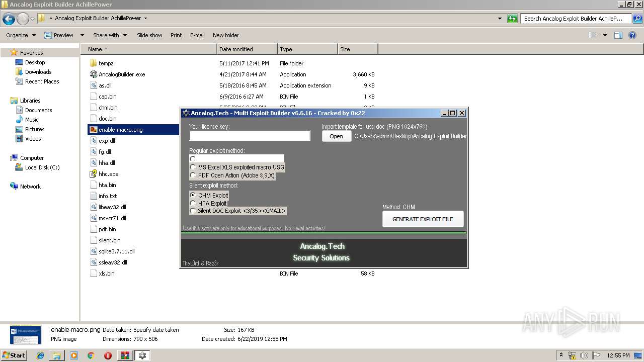Open Explorer help via question mark icon
The height and width of the screenshot is (362, 644).
tap(633, 35)
